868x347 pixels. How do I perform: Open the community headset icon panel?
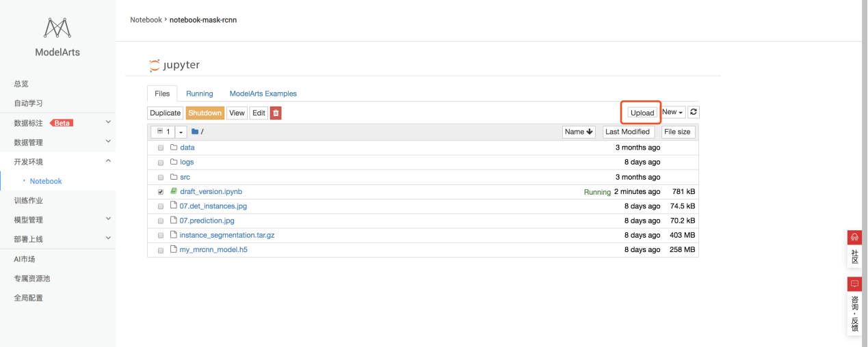854,237
